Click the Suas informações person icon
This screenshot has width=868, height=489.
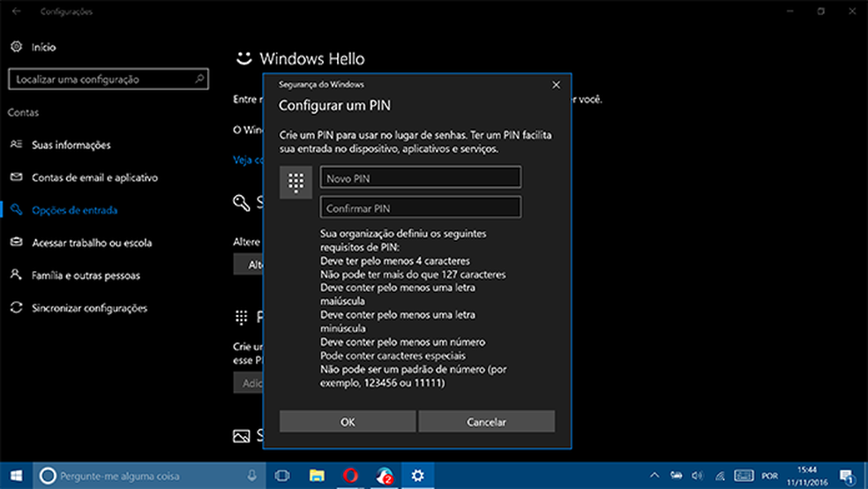pyautogui.click(x=17, y=144)
